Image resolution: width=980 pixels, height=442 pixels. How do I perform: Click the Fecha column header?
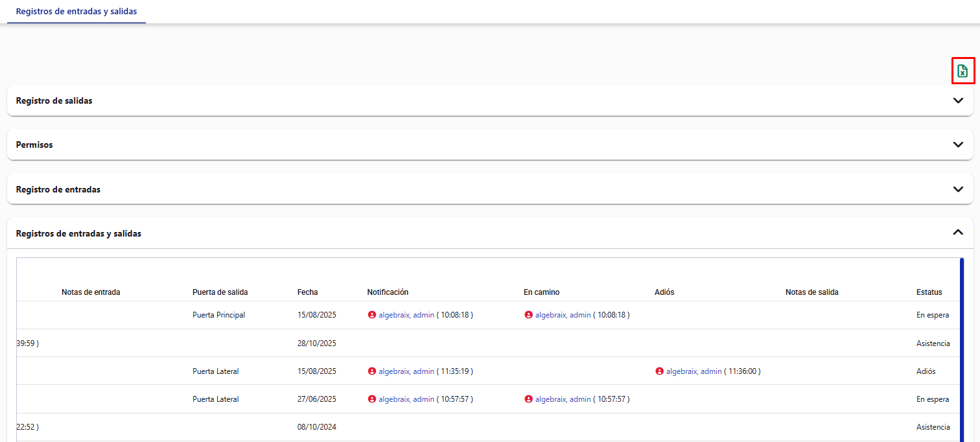(307, 292)
